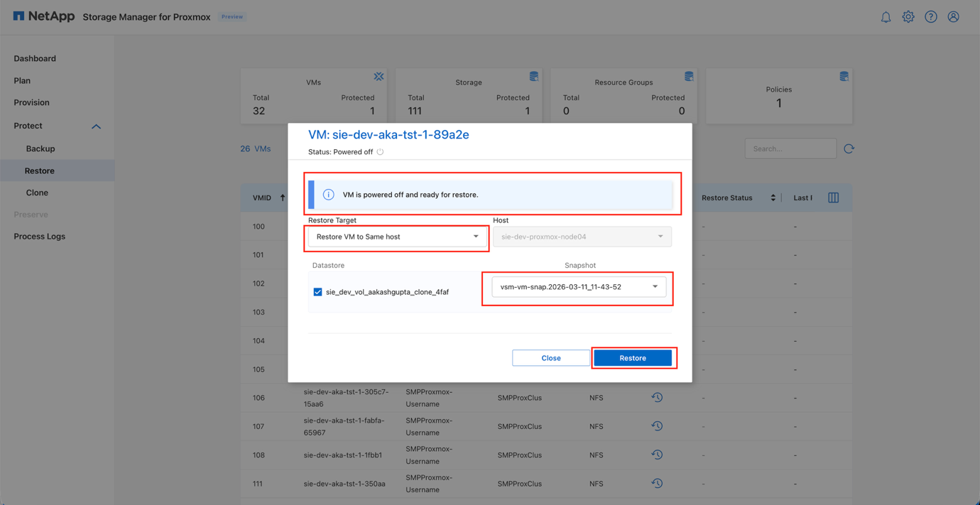The width and height of the screenshot is (980, 505).
Task: Open the help question-mark icon
Action: click(x=931, y=16)
